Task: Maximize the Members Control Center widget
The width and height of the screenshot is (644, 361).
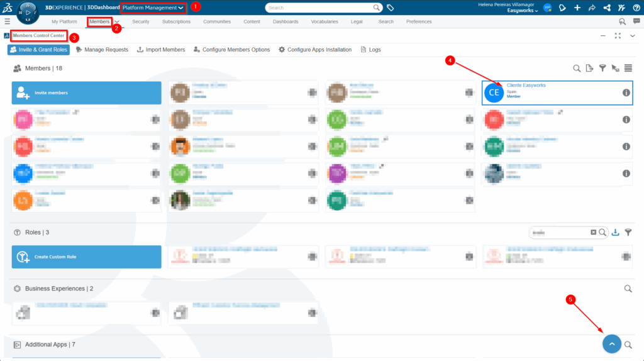Action: (x=618, y=36)
